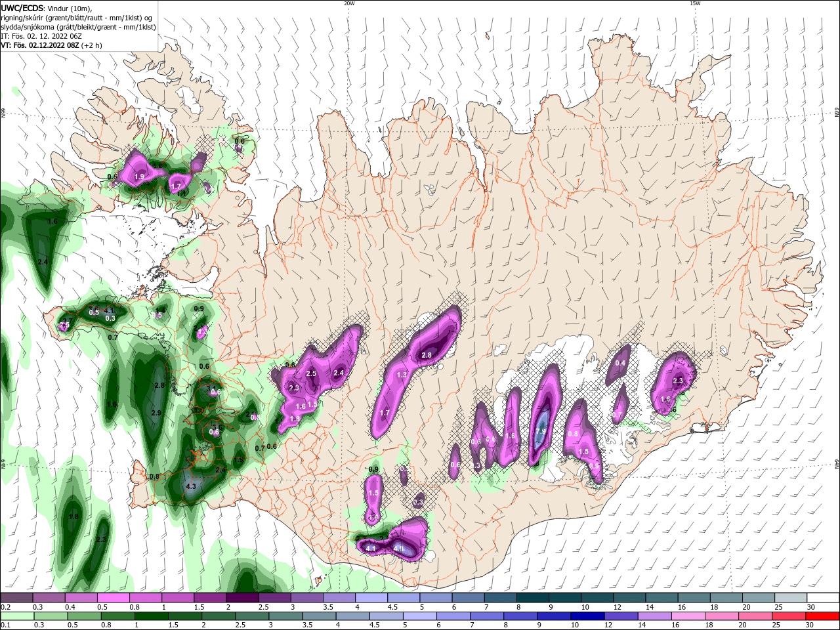Click the '2.9' rainfall value over Faxaflói
The image size is (840, 630).
[156, 413]
